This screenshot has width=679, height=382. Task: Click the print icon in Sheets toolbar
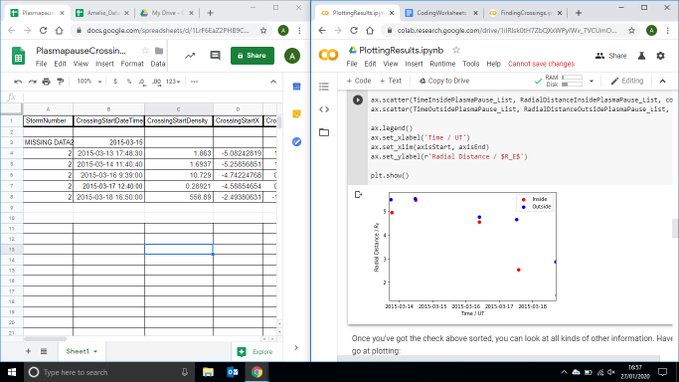tap(46, 81)
